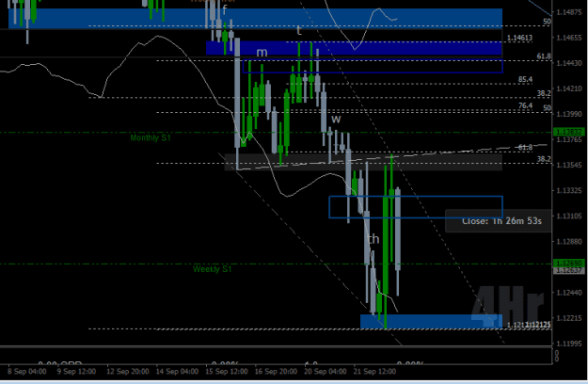Click the 1.14655 price axis value

tap(569, 38)
